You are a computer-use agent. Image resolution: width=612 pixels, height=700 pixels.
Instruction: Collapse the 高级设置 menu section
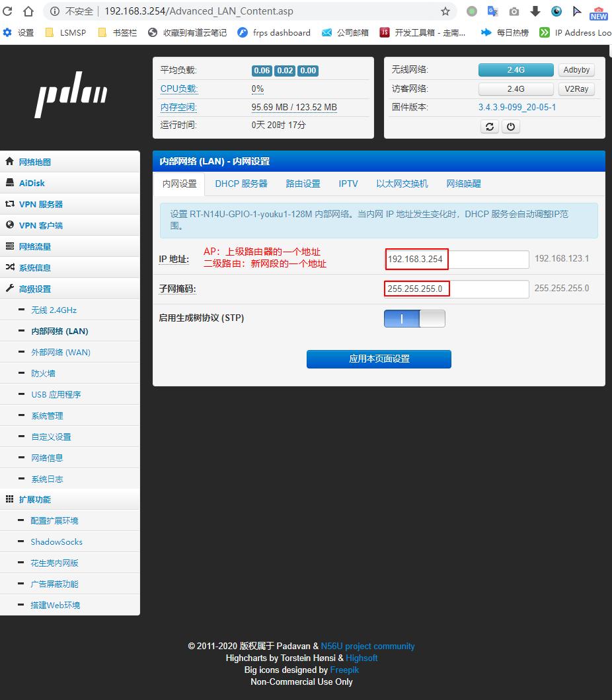(69, 289)
